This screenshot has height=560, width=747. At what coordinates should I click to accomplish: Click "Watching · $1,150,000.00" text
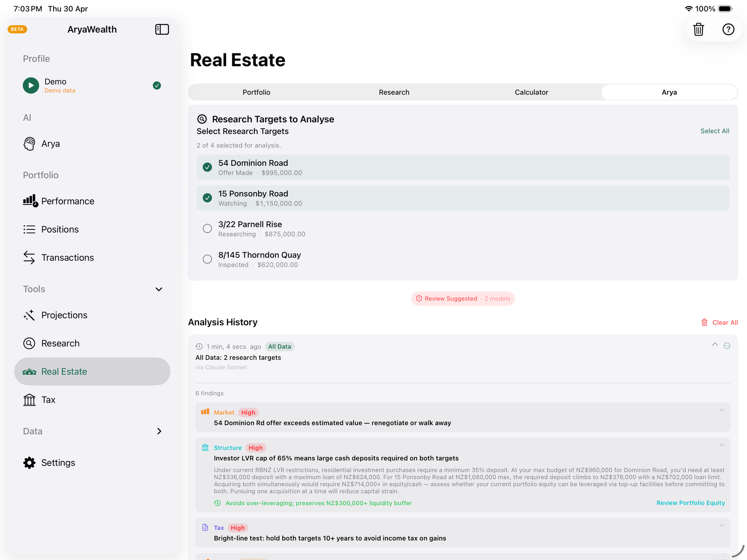pos(260,204)
